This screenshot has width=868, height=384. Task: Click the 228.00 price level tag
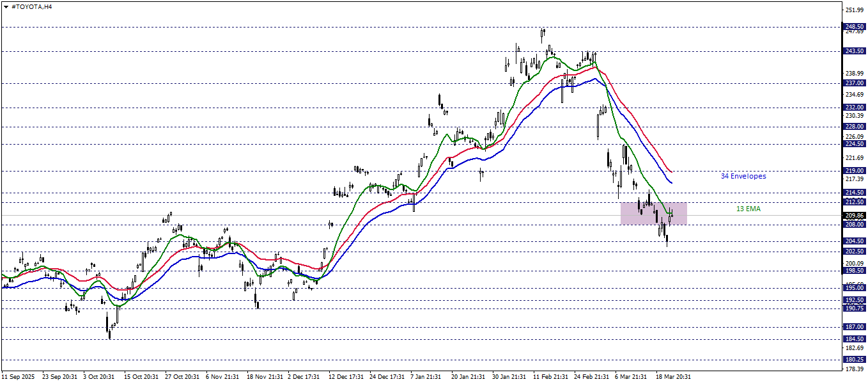click(854, 127)
